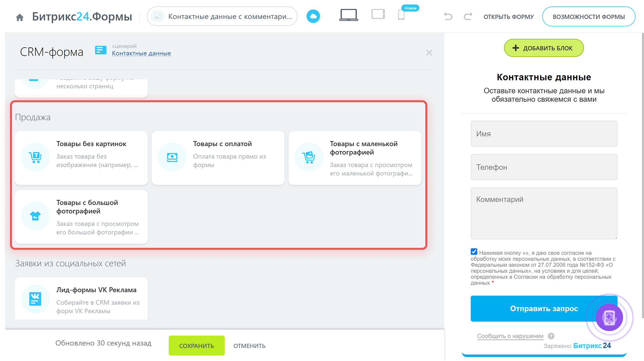This screenshot has width=644, height=361.
Task: Choose the 'Товары с оплатой' card
Action: coord(218,158)
